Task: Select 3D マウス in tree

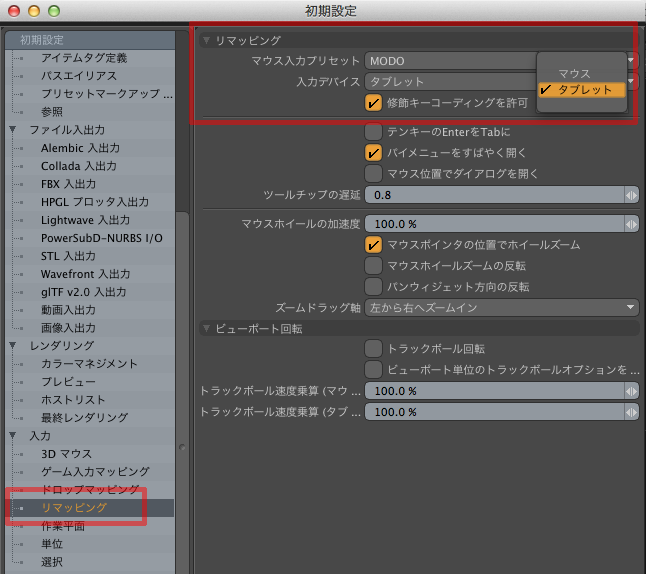Action: pyautogui.click(x=66, y=454)
